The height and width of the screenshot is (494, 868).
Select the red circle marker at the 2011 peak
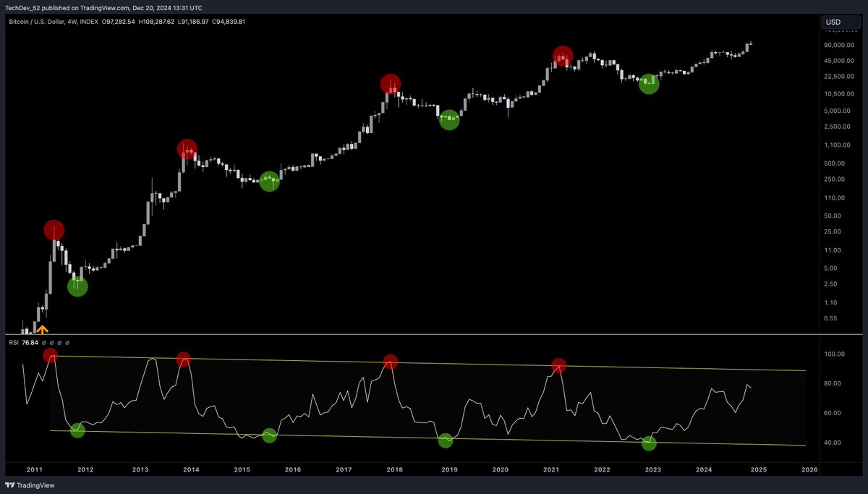pos(54,229)
